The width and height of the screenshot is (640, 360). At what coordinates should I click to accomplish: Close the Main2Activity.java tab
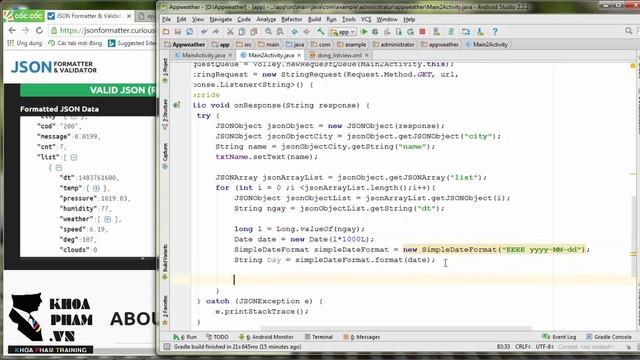[299, 55]
